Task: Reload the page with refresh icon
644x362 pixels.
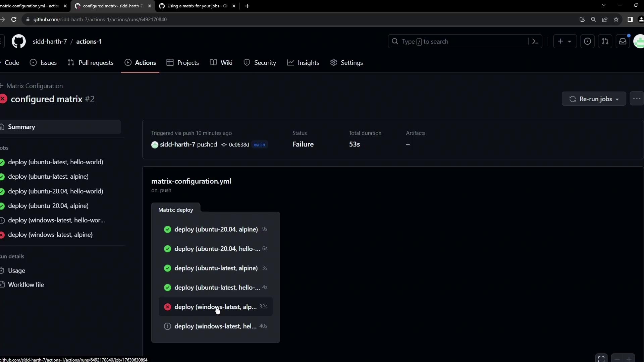Action: coord(14,19)
